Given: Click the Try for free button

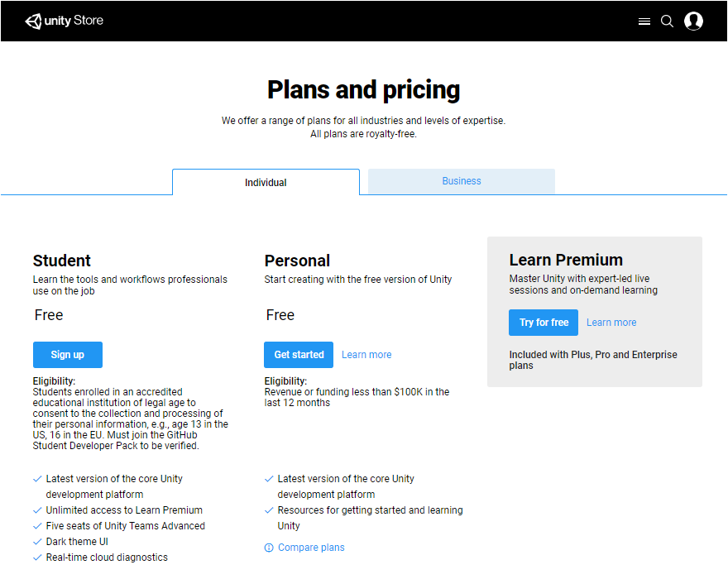Looking at the screenshot, I should (544, 323).
